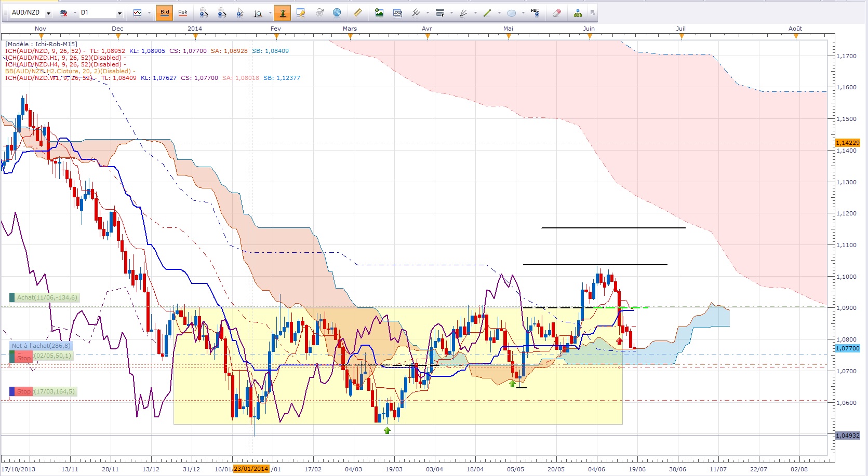Click the 1,14229 orange price marker
The image size is (868, 476).
848,142
